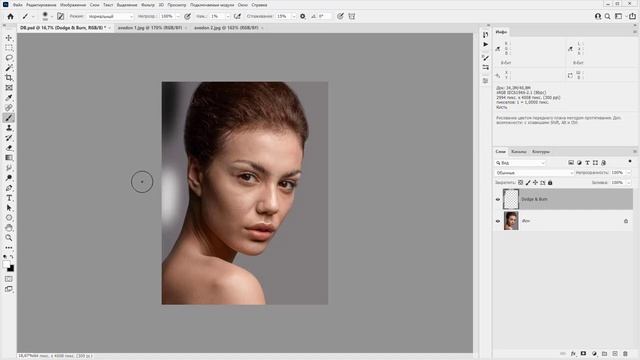
Task: Open the layer filter type dropdown
Action: coord(520,163)
